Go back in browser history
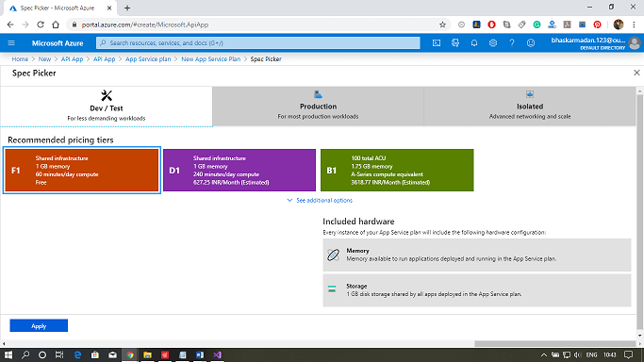Viewport: 644px width, 362px height. (10, 25)
